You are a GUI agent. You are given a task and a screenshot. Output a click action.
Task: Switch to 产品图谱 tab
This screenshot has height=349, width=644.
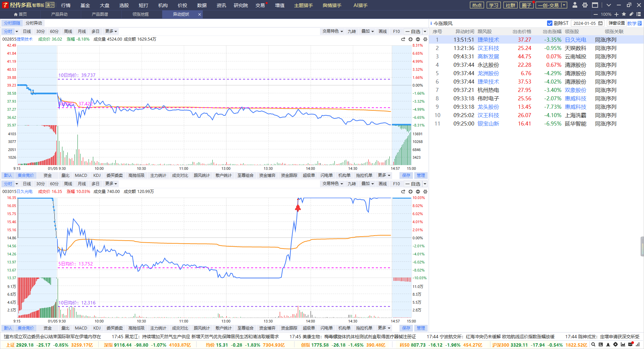[x=100, y=14]
